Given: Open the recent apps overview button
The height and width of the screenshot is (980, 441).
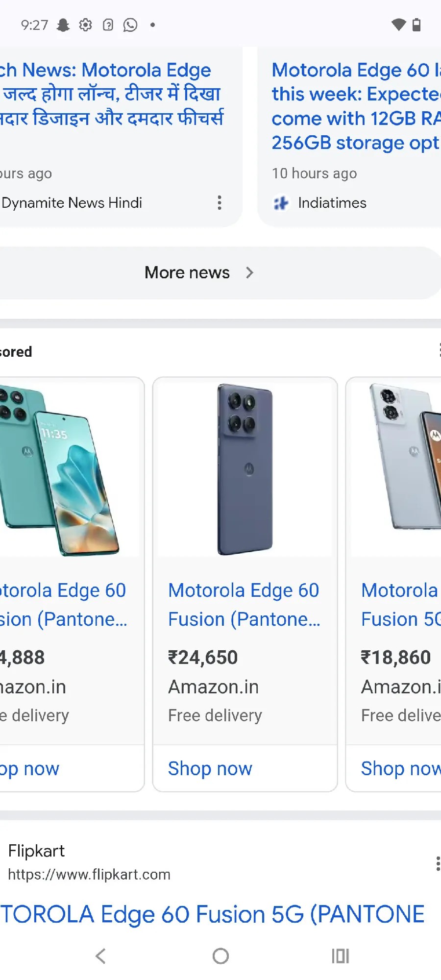Looking at the screenshot, I should coord(340,955).
